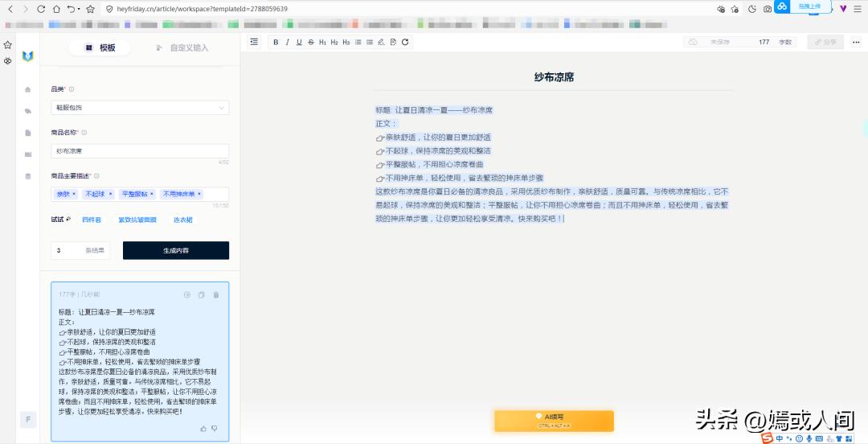Thumbs up the generated result
This screenshot has height=444, width=868.
coord(203,429)
